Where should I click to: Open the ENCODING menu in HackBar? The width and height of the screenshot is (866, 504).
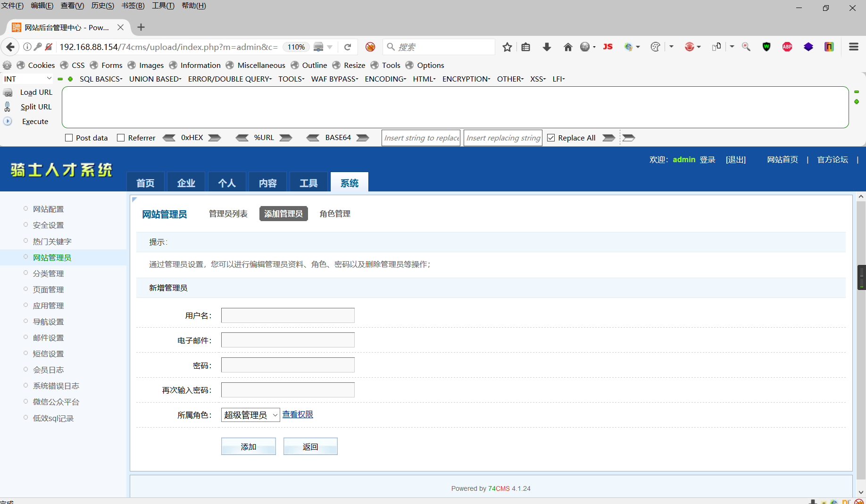click(x=385, y=79)
